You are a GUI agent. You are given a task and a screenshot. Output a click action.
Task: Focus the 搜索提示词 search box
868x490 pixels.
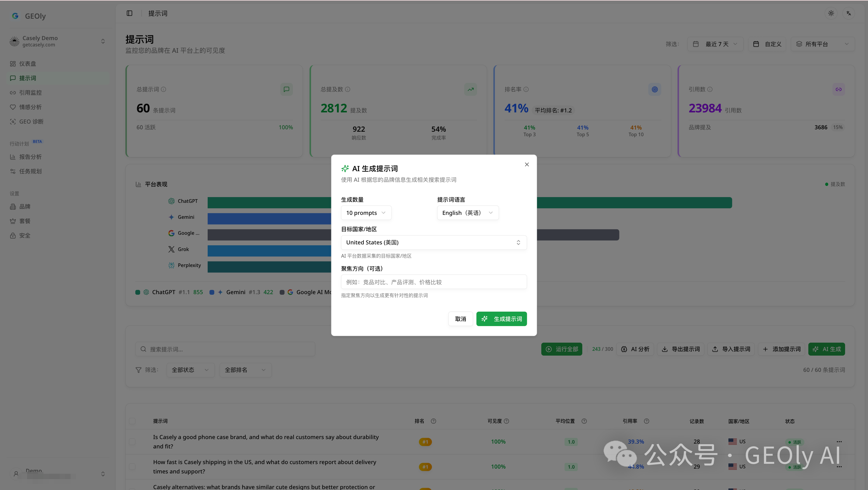tap(225, 349)
